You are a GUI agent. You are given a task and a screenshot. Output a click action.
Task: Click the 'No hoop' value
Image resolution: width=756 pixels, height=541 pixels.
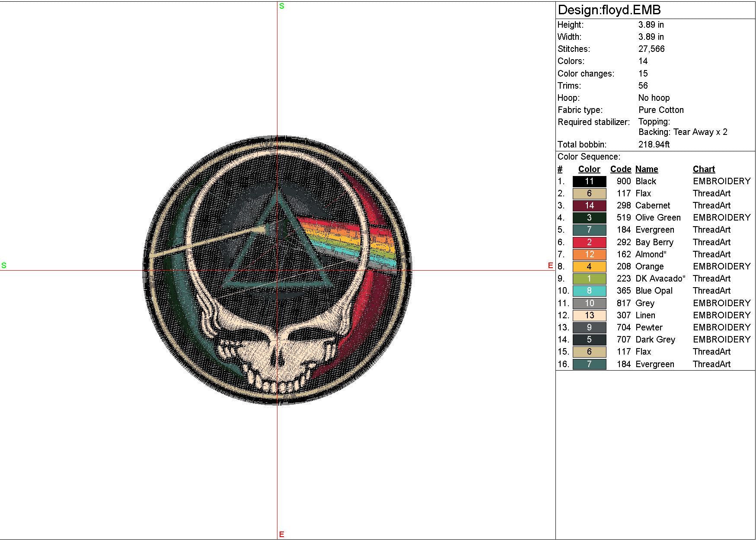[x=654, y=98]
